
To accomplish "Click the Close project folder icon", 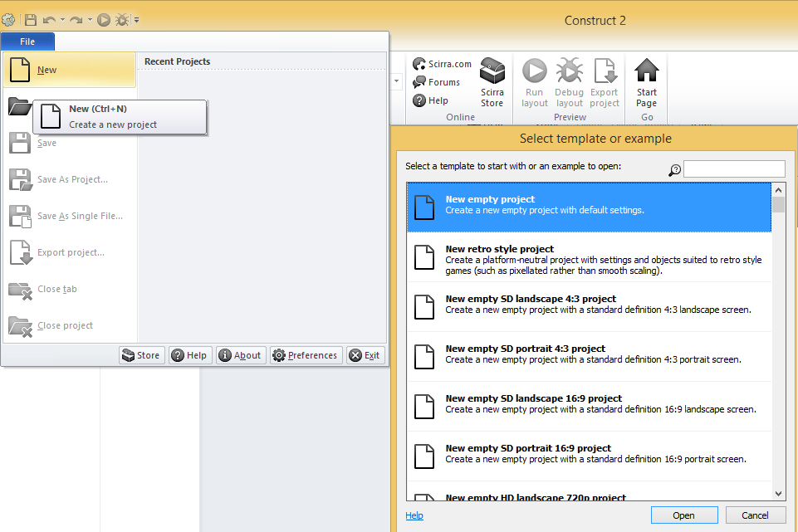I will (x=21, y=326).
